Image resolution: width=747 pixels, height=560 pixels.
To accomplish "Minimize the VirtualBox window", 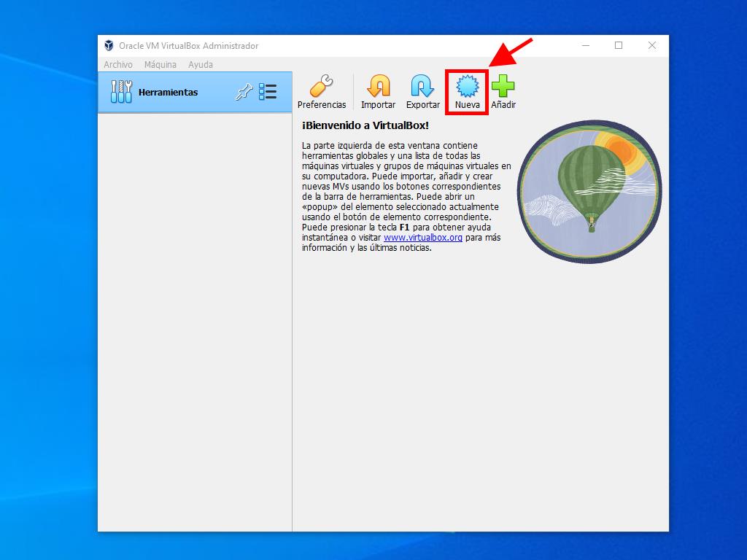I will click(x=586, y=46).
